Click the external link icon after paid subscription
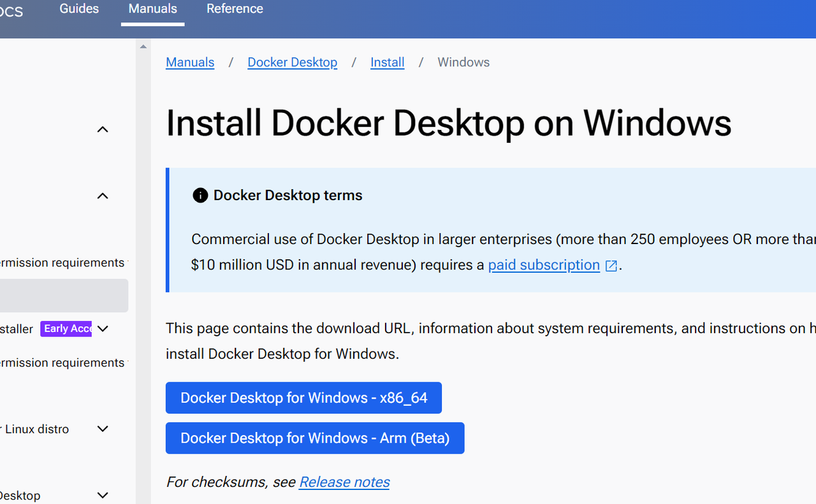The width and height of the screenshot is (816, 504). 611,266
